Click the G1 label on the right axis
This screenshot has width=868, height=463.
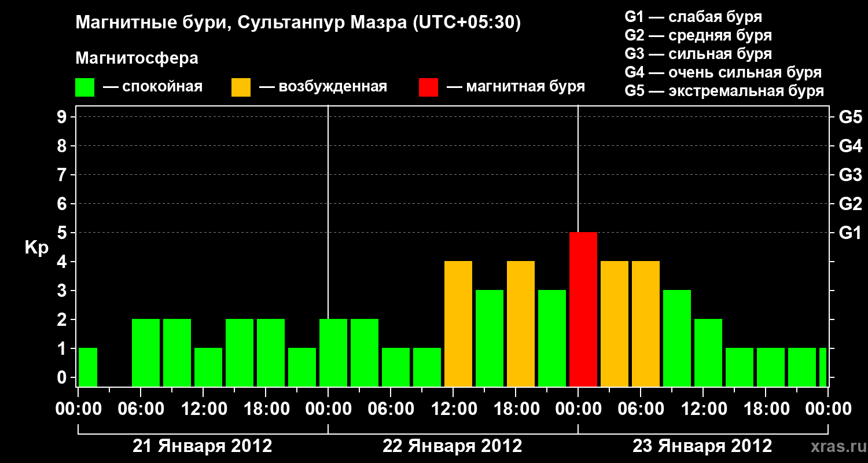point(850,233)
